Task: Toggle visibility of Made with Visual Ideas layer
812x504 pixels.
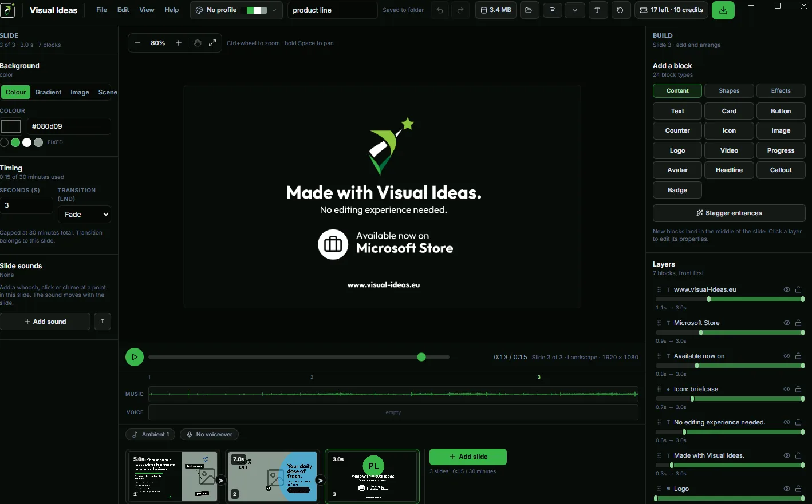Action: coord(787,455)
